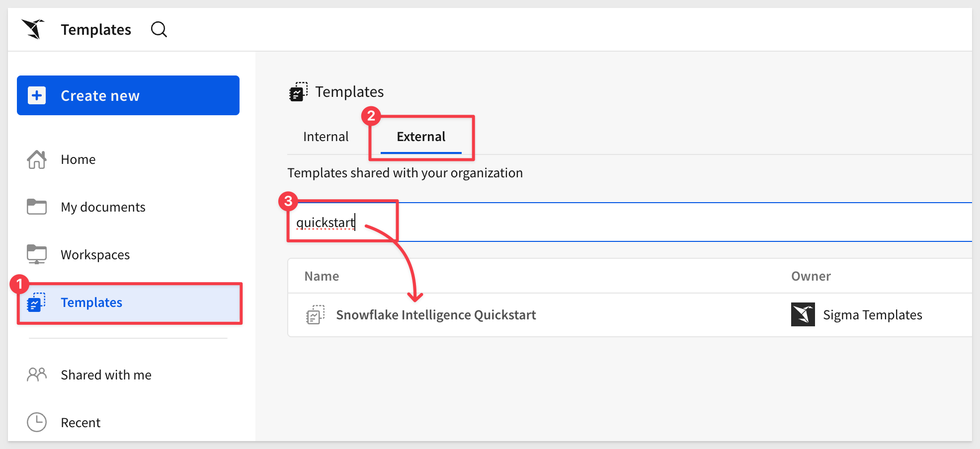Open search with the magnifying glass icon

tap(159, 29)
